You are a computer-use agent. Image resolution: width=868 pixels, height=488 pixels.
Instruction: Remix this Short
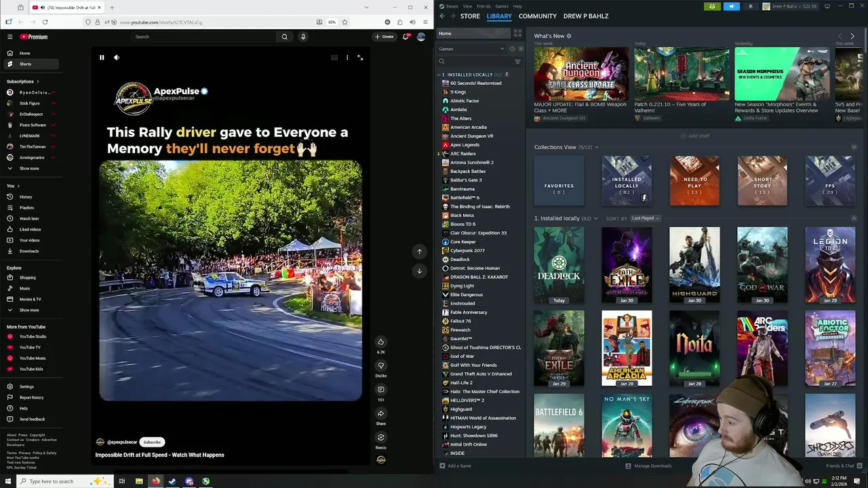point(381,437)
